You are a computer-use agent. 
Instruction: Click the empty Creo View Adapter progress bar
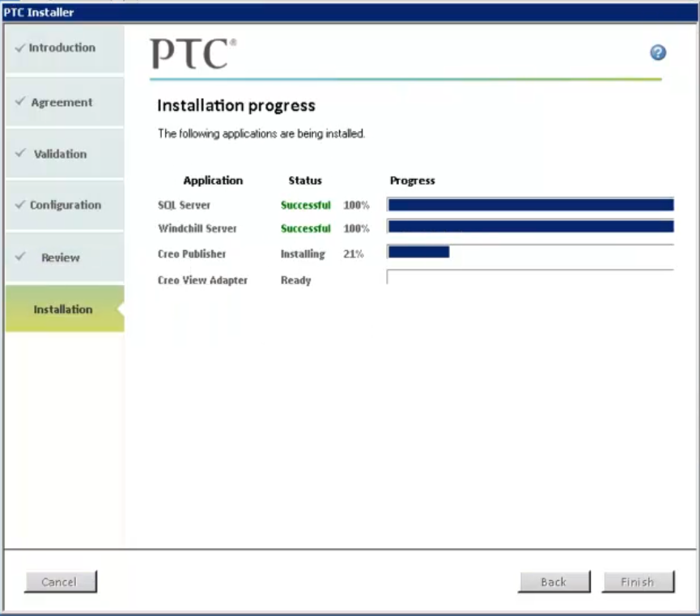point(531,278)
